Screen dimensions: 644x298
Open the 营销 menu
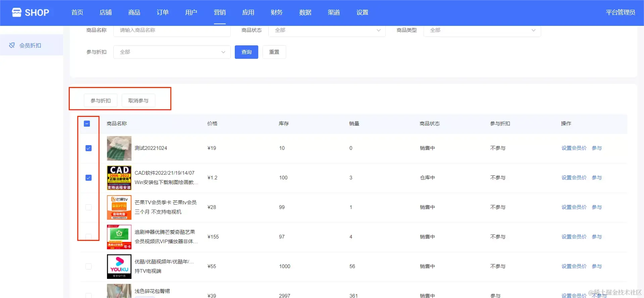coord(220,12)
